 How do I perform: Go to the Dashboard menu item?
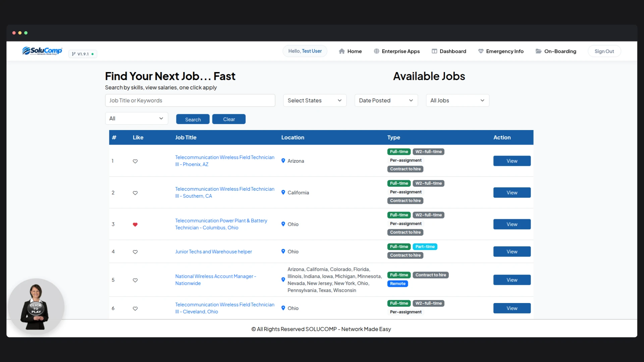click(449, 51)
